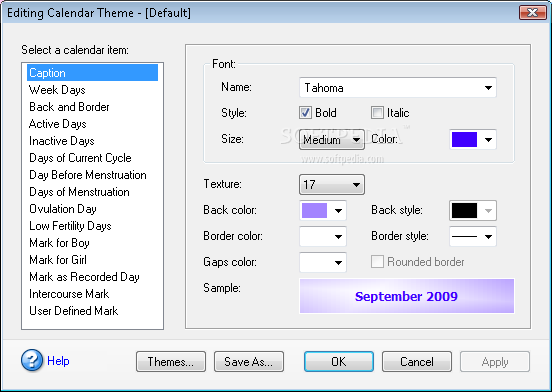This screenshot has width=552, height=392.
Task: Open the font Name dropdown showing Tahoma
Action: pos(398,88)
